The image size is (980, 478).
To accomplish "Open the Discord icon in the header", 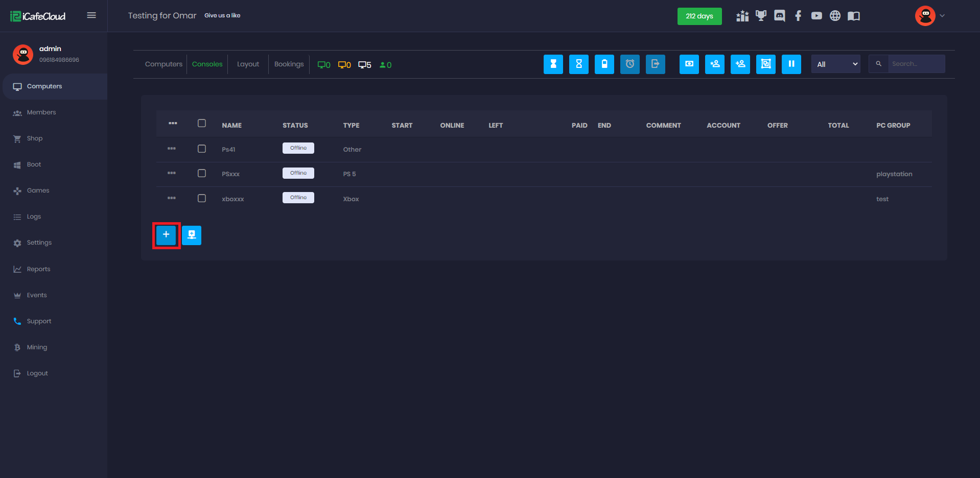I will (x=779, y=16).
